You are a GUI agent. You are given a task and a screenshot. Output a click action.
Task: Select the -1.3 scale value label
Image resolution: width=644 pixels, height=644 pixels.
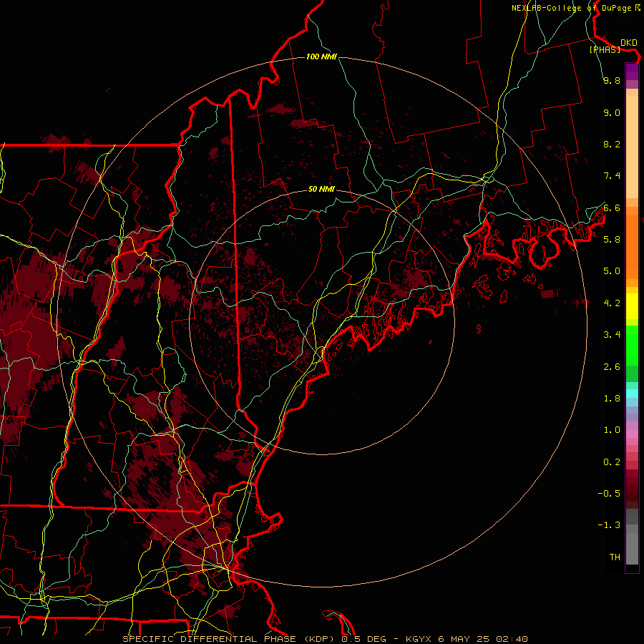[609, 525]
